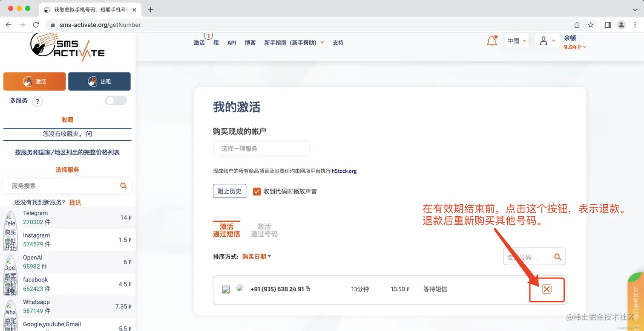
Task: Select Instagram service
Action: tap(68, 240)
